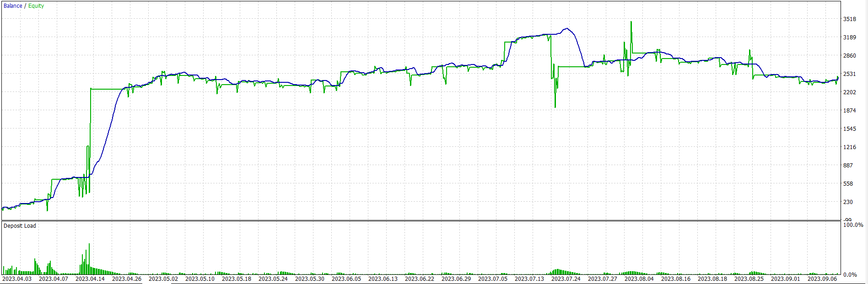Select the 2023.04.03 date on the timeline
This screenshot has height=284, width=868.
coord(17,279)
